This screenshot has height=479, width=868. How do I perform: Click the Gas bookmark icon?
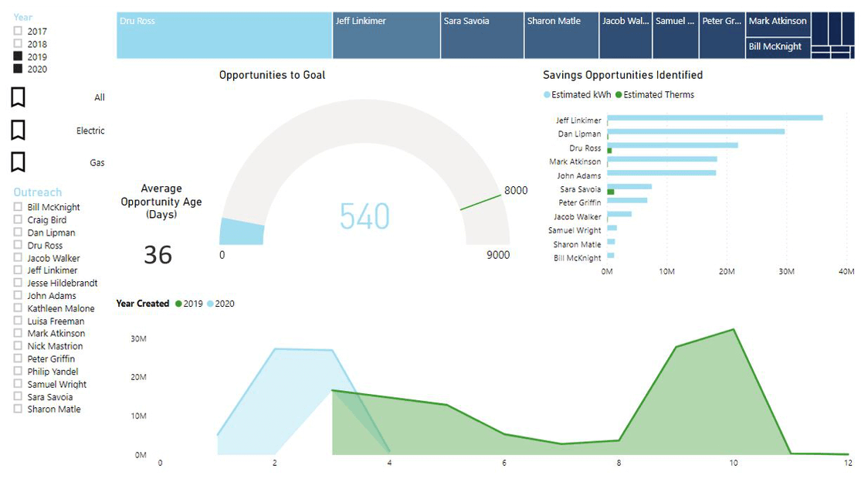[x=16, y=161]
